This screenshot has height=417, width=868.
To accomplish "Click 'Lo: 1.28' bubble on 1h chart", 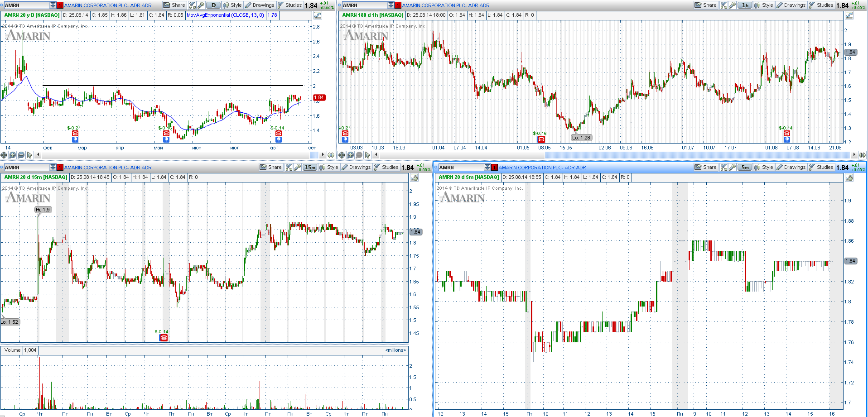I will point(581,138).
